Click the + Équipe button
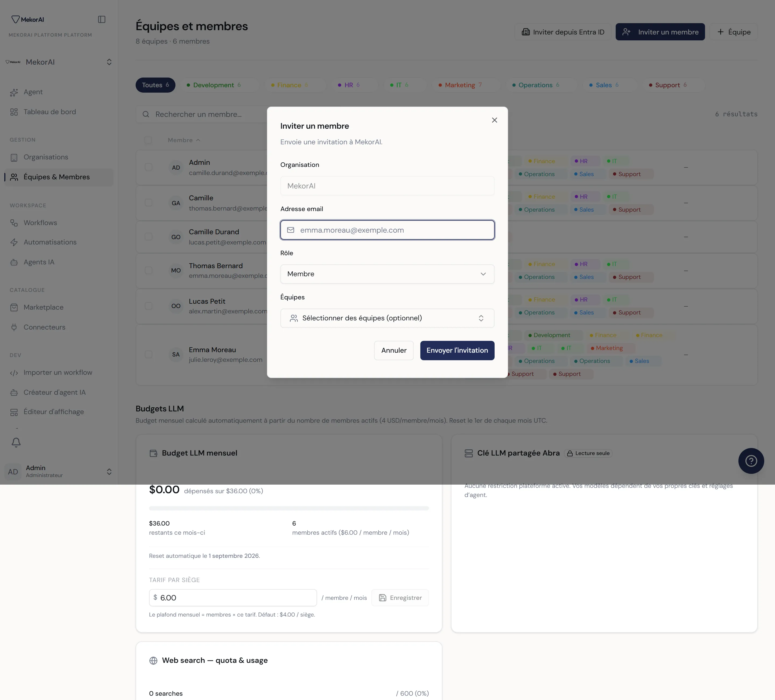 734,32
